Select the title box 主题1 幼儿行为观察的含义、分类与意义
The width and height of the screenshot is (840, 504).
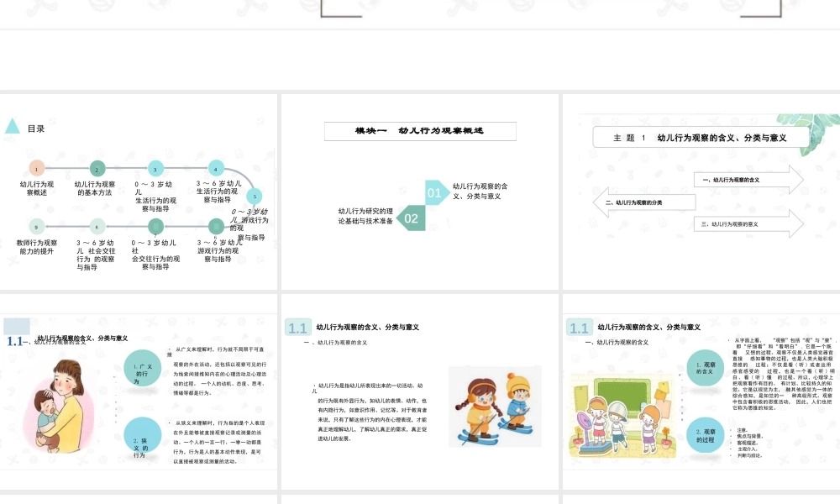tap(701, 137)
